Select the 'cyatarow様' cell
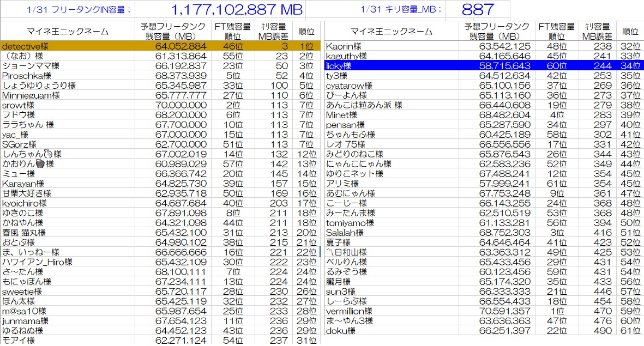Screen dimensions: 644x346 coord(392,86)
